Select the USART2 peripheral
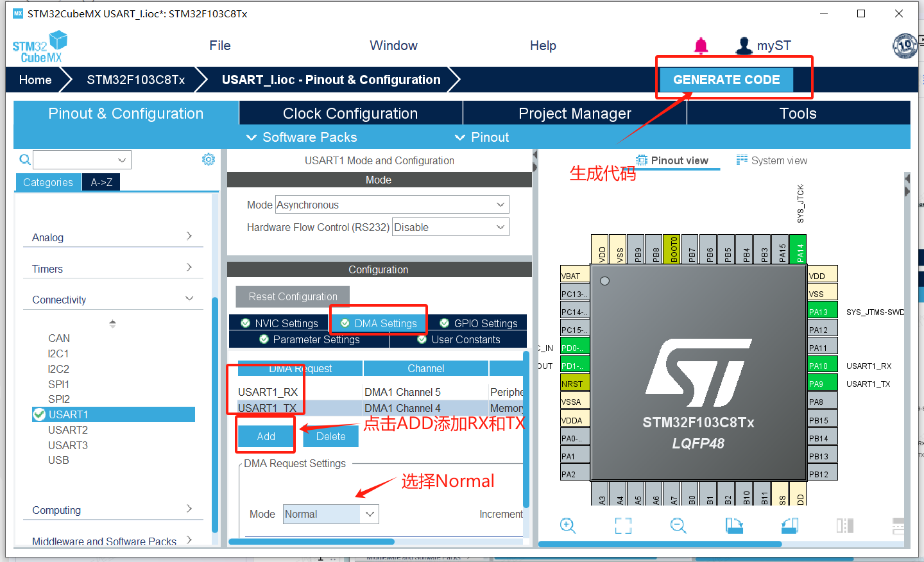The width and height of the screenshot is (924, 562). 68,430
